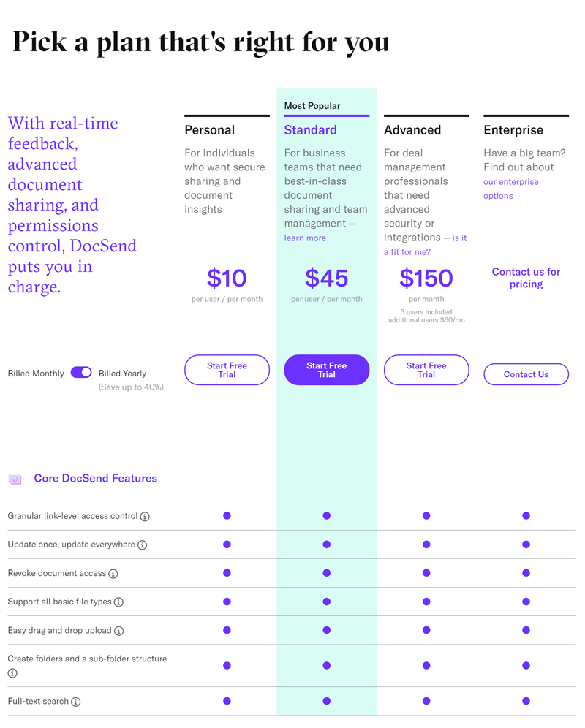Show info for Easy drag and drop upload
The width and height of the screenshot is (585, 728).
(x=119, y=631)
